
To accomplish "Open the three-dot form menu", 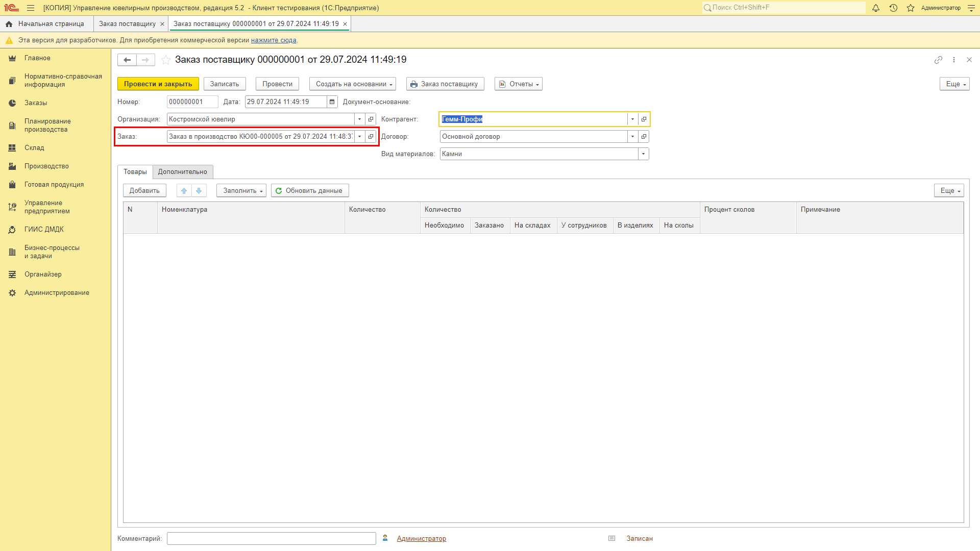I will (x=954, y=60).
